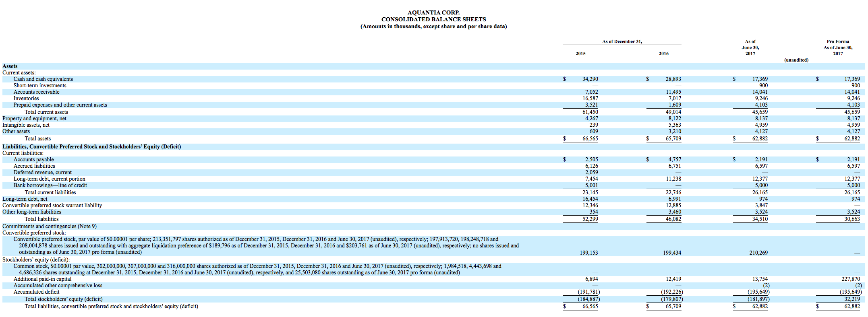Image resolution: width=868 pixels, height=317 pixels.
Task: Click 'Prepaid expenses and other current assets'
Action: (x=60, y=105)
